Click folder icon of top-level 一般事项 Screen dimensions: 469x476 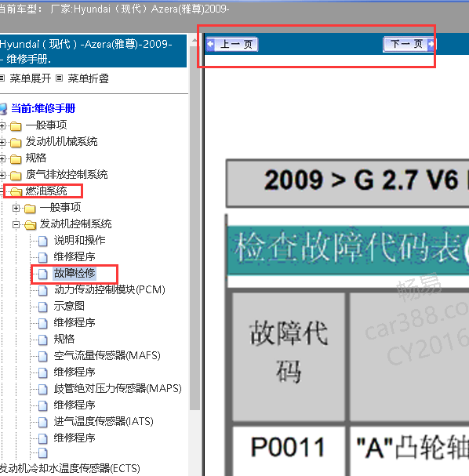click(16, 125)
